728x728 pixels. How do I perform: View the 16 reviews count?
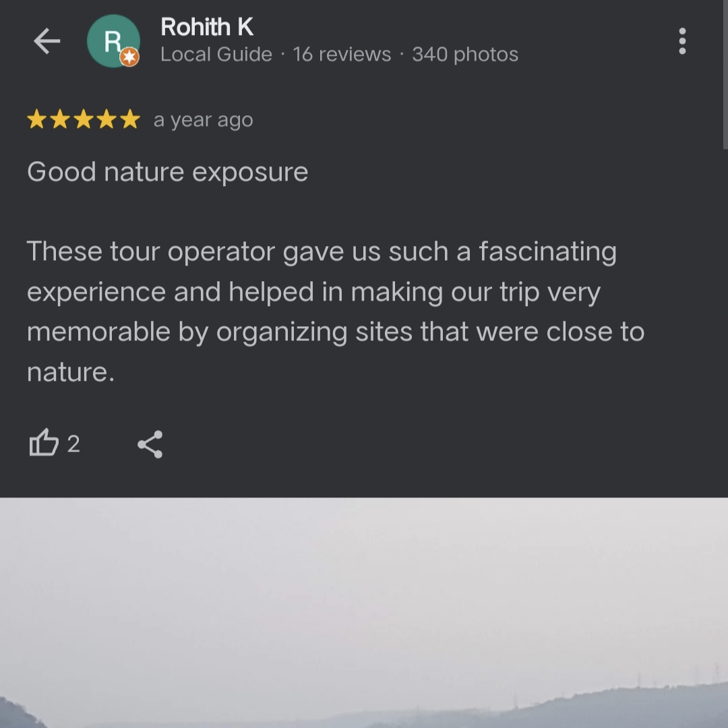pyautogui.click(x=342, y=55)
